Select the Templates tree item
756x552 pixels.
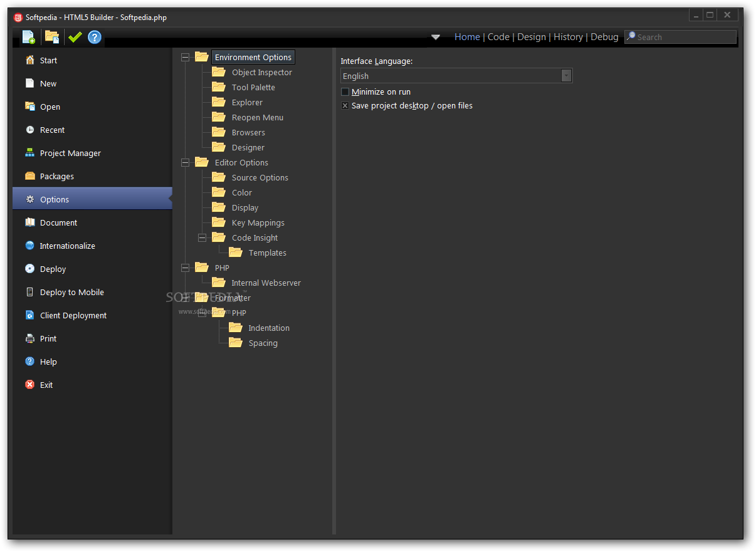pos(268,253)
